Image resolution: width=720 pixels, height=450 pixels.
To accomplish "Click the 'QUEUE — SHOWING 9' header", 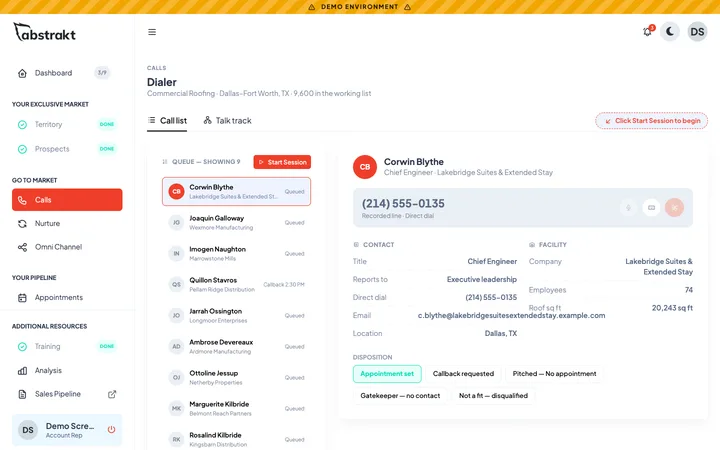I will pos(206,162).
